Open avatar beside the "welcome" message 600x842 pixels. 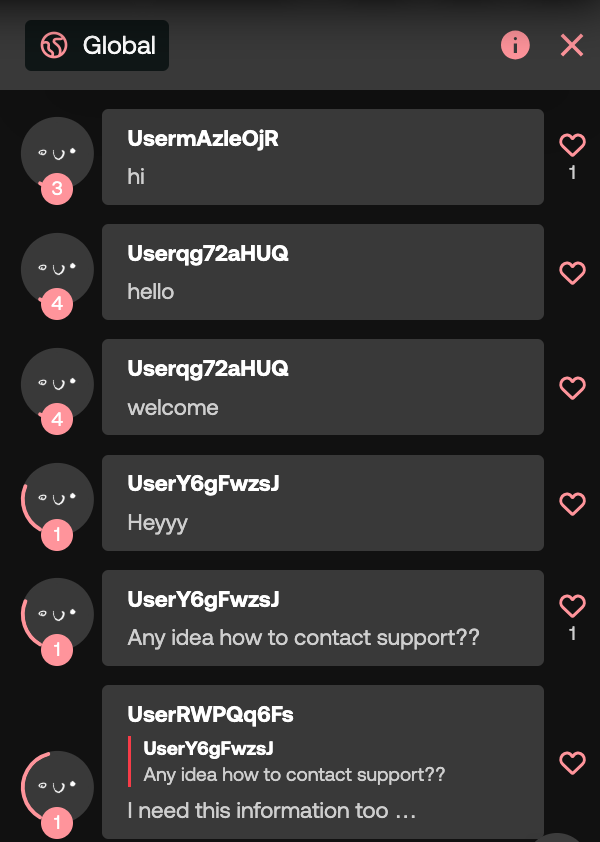click(57, 384)
